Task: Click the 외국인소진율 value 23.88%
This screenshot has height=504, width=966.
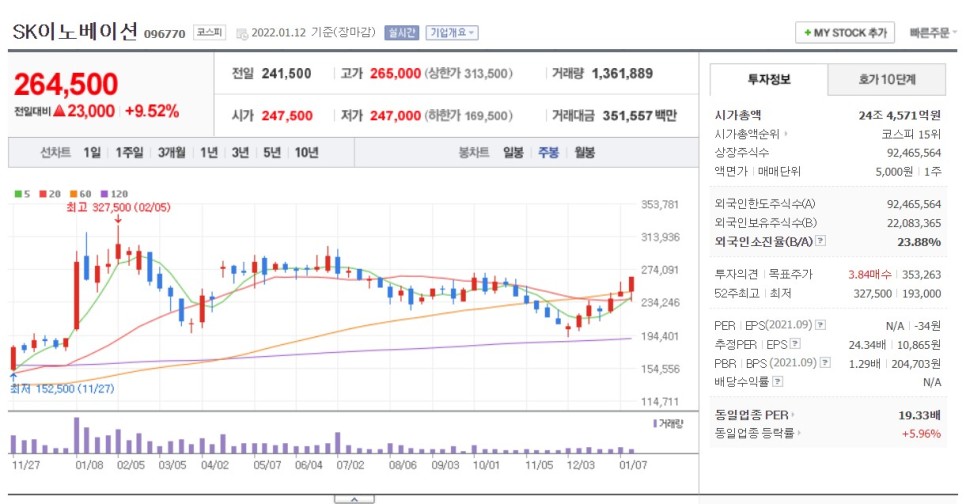Action: [x=919, y=242]
